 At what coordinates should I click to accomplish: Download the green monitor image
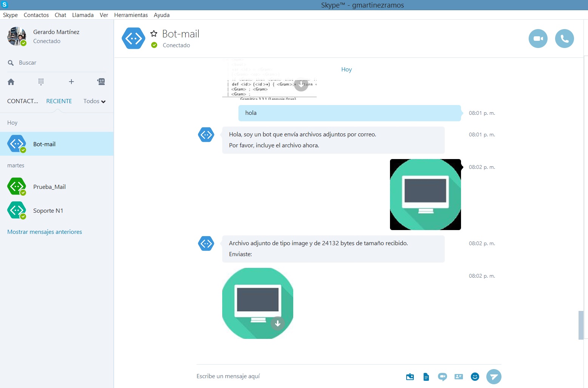[x=278, y=324]
